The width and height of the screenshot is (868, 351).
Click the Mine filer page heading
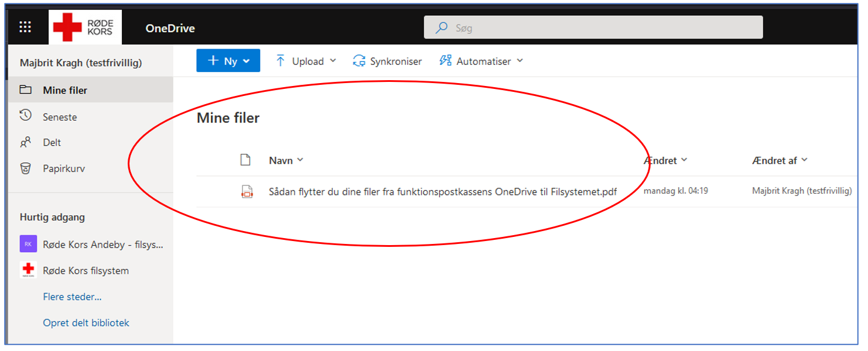[x=228, y=118]
